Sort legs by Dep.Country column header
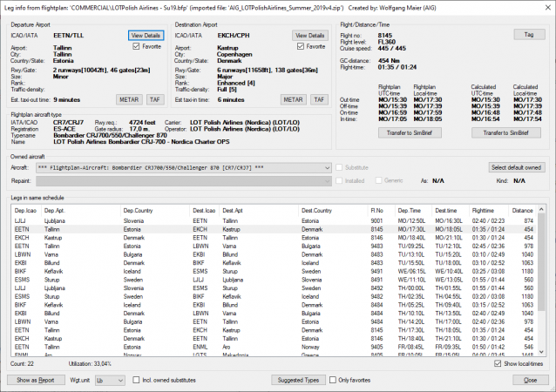The image size is (556, 392). [x=155, y=211]
